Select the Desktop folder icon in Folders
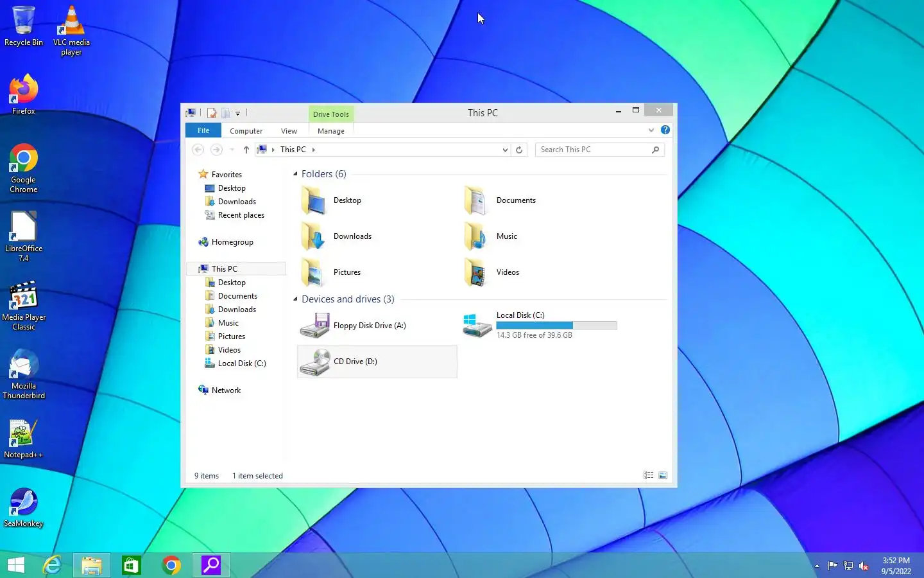Screen dimensions: 924x578 (x=314, y=200)
